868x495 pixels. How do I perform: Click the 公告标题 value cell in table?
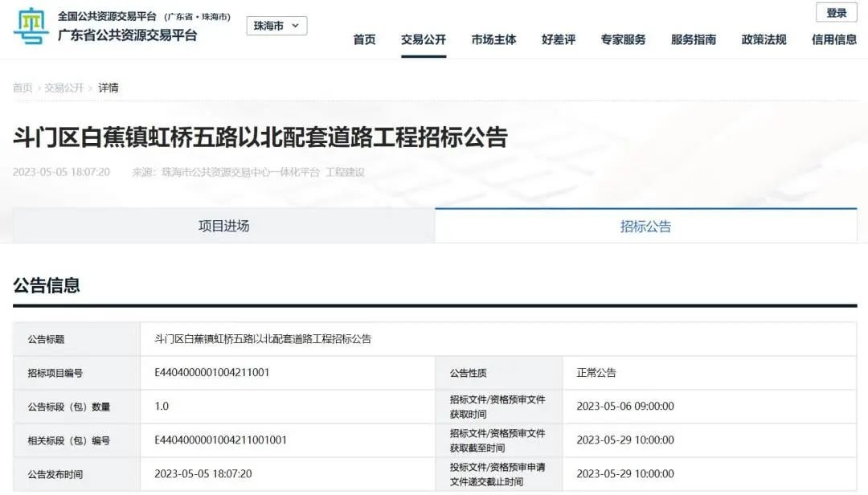tap(498, 339)
